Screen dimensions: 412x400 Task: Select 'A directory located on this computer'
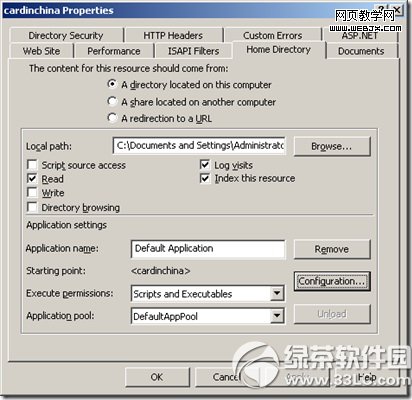112,84
